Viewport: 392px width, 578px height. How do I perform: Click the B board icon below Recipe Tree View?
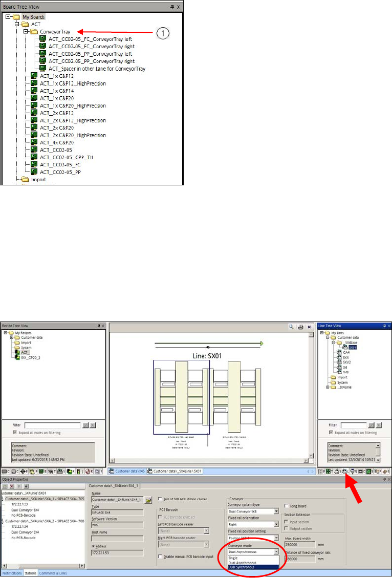[x=42, y=470]
